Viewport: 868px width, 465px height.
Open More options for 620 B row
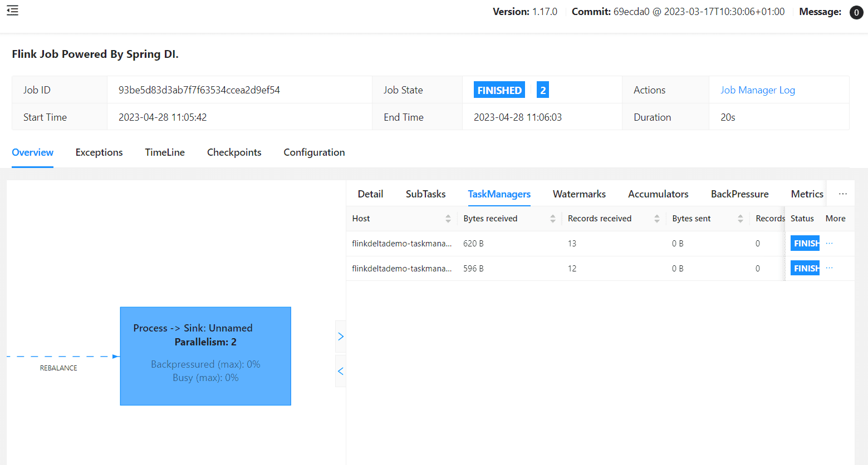[830, 243]
